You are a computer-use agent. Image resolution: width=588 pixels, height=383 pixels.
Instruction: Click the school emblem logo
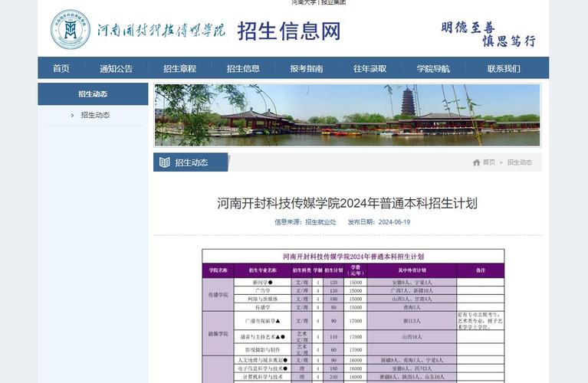click(x=71, y=29)
